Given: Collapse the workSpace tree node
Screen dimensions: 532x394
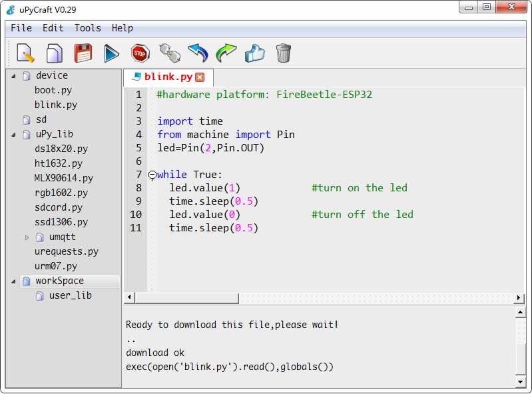Looking at the screenshot, I should (13, 281).
